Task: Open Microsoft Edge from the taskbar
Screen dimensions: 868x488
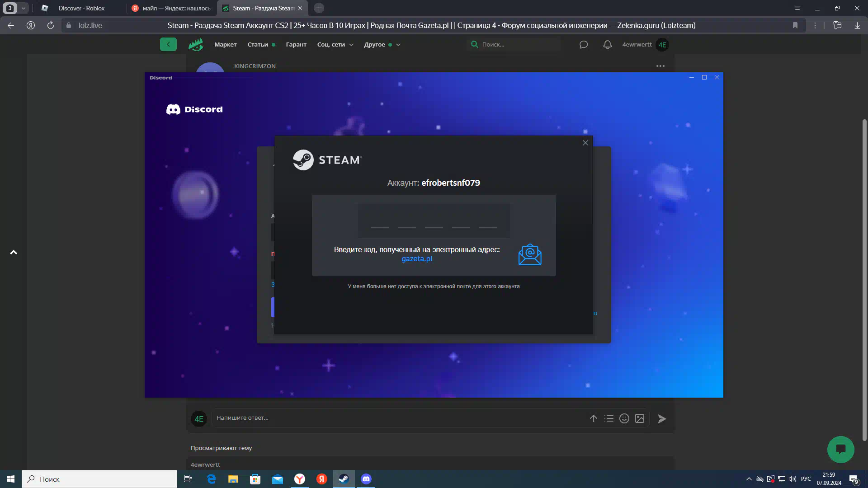Action: pyautogui.click(x=211, y=479)
